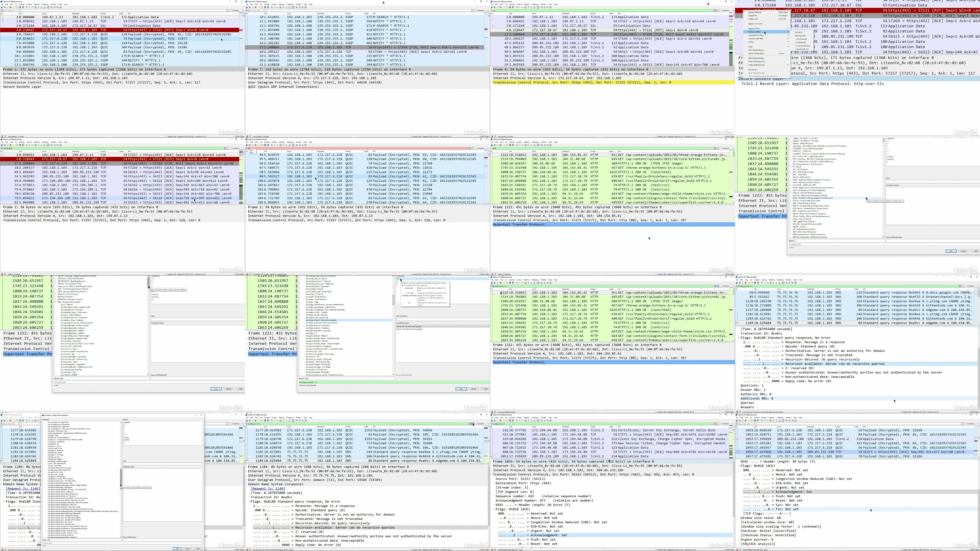Frame 1 window: click the display filter bookmark icon

(2, 11)
